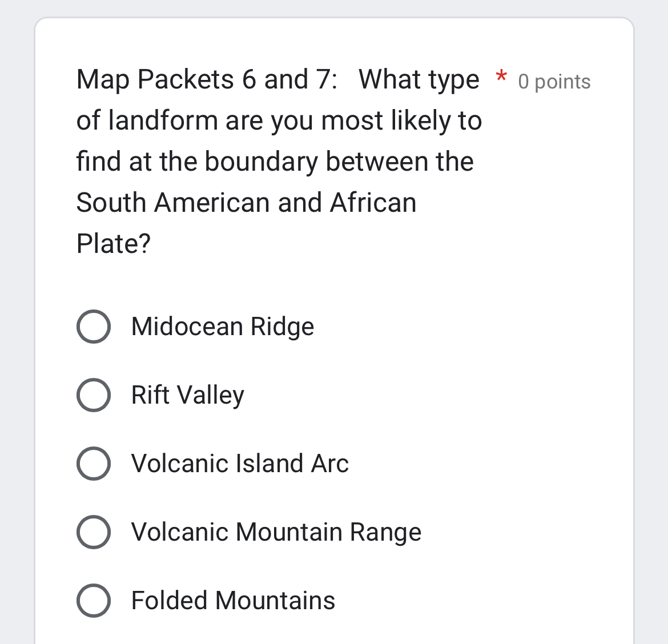Select the Midocean Ridge radio button
Image resolution: width=668 pixels, height=644 pixels.
[x=94, y=327]
